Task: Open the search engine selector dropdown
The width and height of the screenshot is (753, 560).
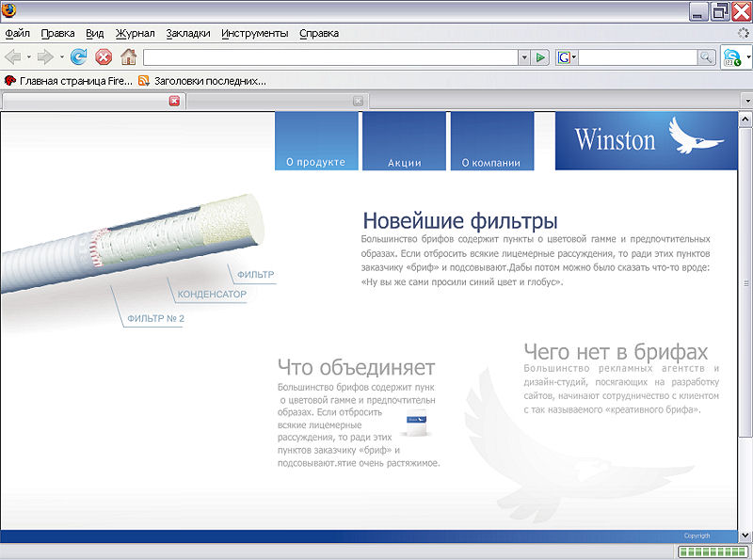Action: point(574,56)
